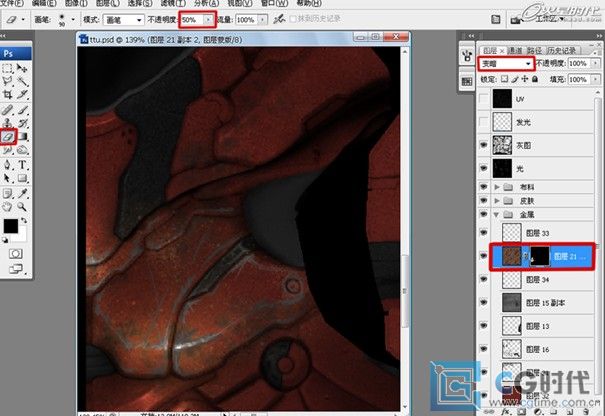Select the Hand tool
Viewport: 605px width, 416px height.
7,206
